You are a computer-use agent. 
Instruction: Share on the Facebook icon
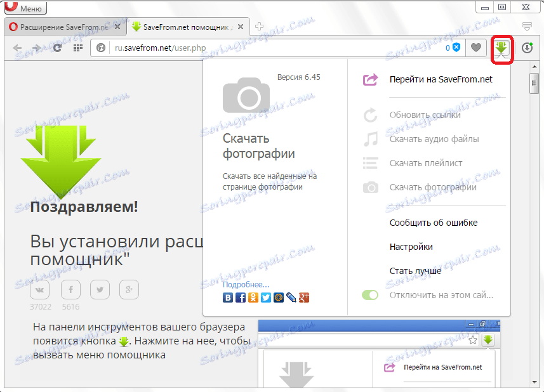pos(240,296)
